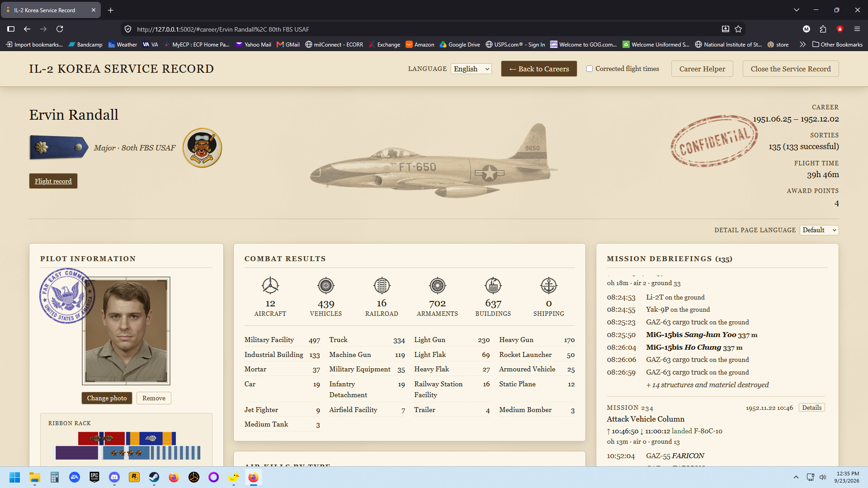The image size is (868, 488).
Task: Click the Railroad track icon
Action: [382, 285]
